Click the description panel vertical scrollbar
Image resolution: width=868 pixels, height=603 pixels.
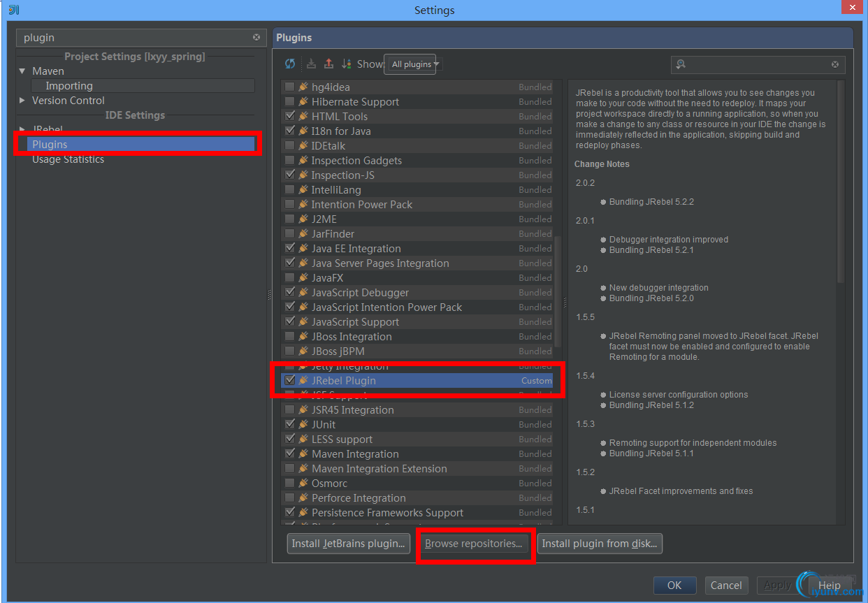[841, 182]
